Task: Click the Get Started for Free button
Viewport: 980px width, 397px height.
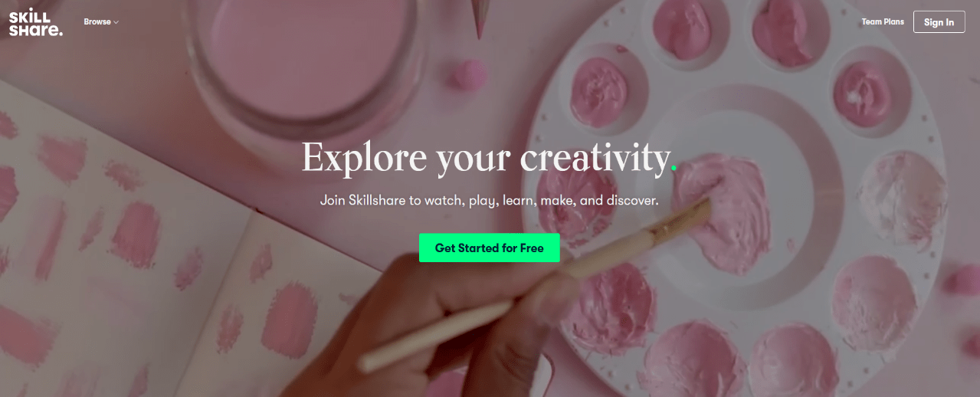Action: (x=490, y=248)
